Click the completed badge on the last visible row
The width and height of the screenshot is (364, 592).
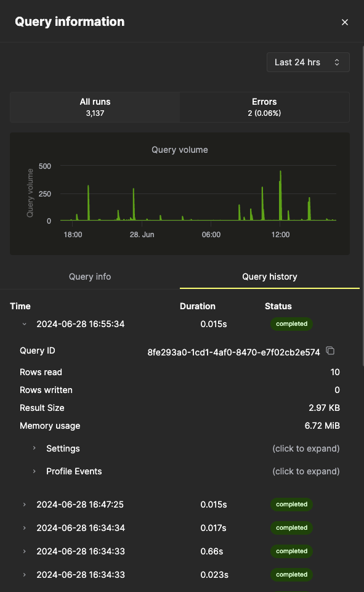pyautogui.click(x=291, y=574)
